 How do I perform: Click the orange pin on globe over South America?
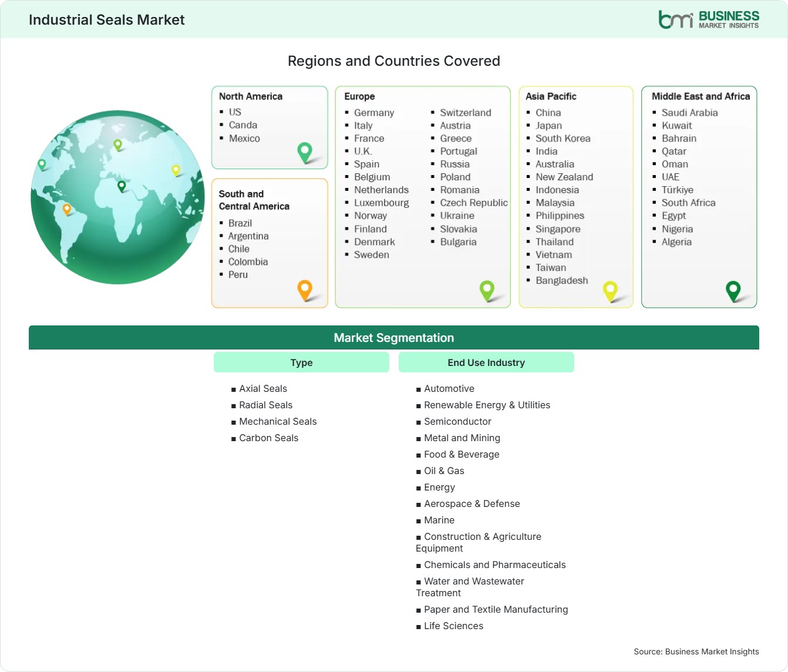coord(67,209)
